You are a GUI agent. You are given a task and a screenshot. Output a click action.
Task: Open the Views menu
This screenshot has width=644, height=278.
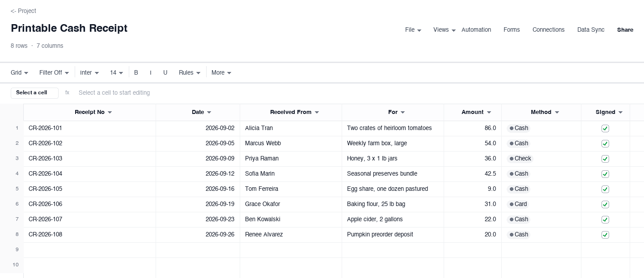click(x=445, y=30)
